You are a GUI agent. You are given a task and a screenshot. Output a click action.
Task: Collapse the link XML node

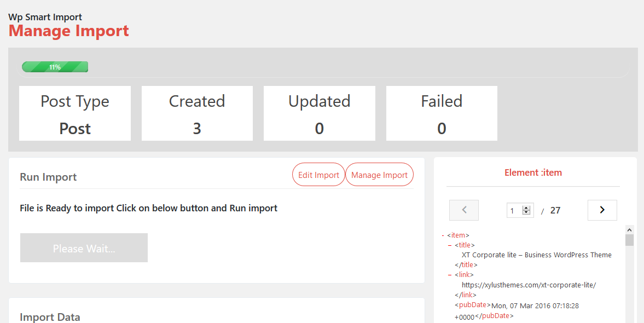click(450, 275)
